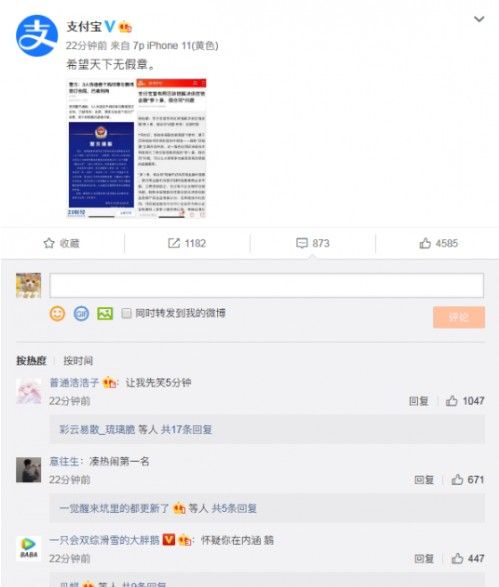
Task: Click the repost icon with 1182
Action: coord(174,243)
